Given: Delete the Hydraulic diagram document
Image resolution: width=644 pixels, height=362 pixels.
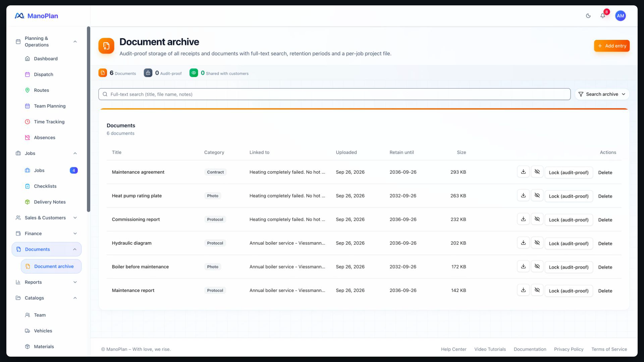Looking at the screenshot, I should point(605,243).
